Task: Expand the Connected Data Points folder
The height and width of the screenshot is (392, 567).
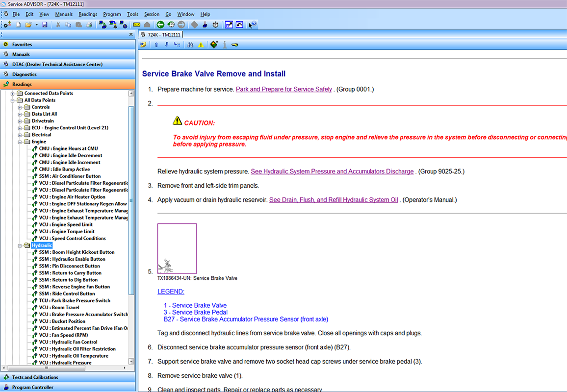Action: click(13, 94)
